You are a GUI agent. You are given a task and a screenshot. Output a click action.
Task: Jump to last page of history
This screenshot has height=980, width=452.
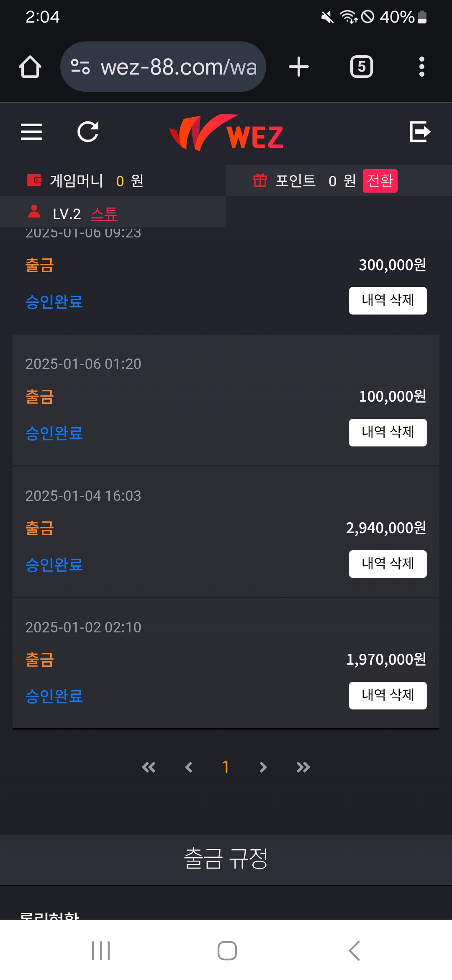pyautogui.click(x=303, y=767)
